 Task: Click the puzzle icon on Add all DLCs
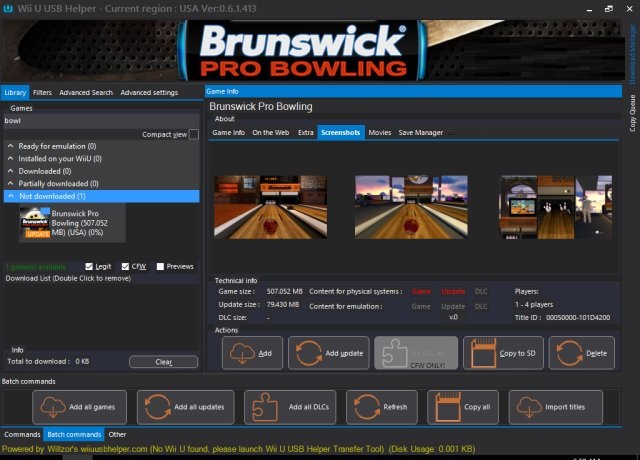point(265,407)
